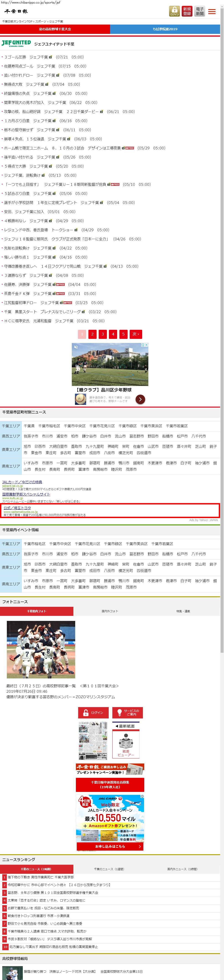The width and height of the screenshot is (224, 980).
Task: Click the round arrow button in 睦クラブ ad
Action: coord(140,399)
